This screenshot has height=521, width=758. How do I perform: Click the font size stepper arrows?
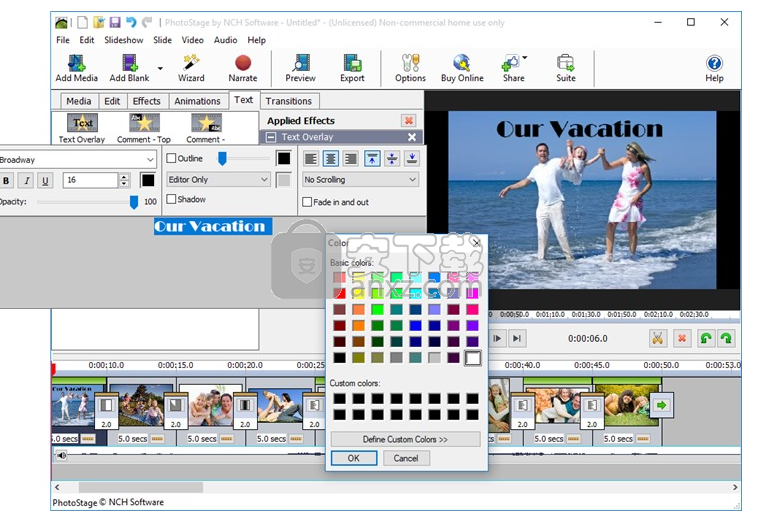[x=124, y=180]
